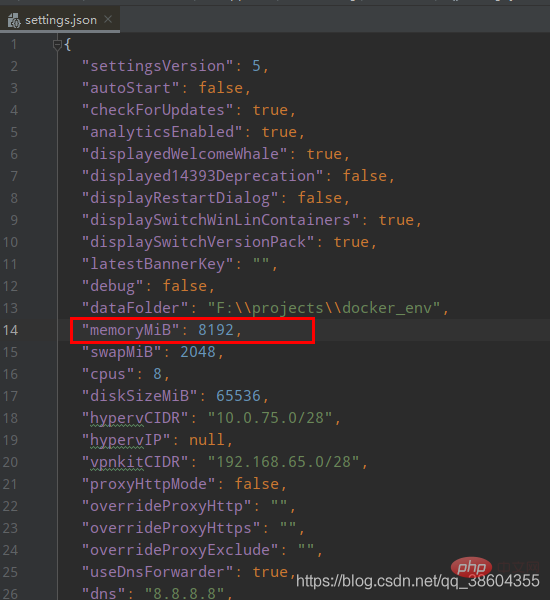Click the "displayed14393Deprecation" key
Screen dimensions: 550x600
(x=202, y=176)
